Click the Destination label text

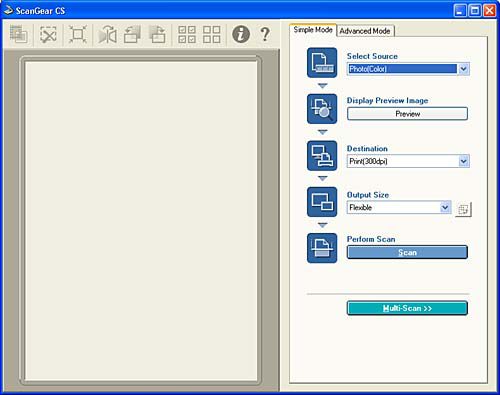[367, 149]
